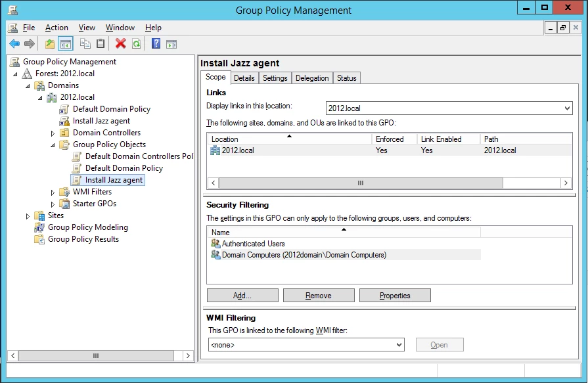The height and width of the screenshot is (383, 588).
Task: Click the Group Policy Results icon
Action: 39,239
